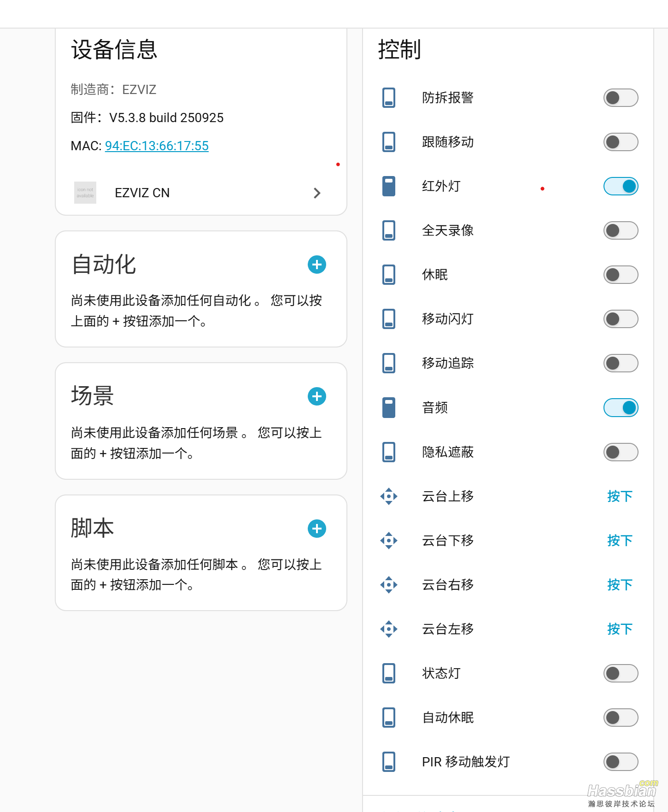Click the 音频 switch entity icon

coord(389,407)
